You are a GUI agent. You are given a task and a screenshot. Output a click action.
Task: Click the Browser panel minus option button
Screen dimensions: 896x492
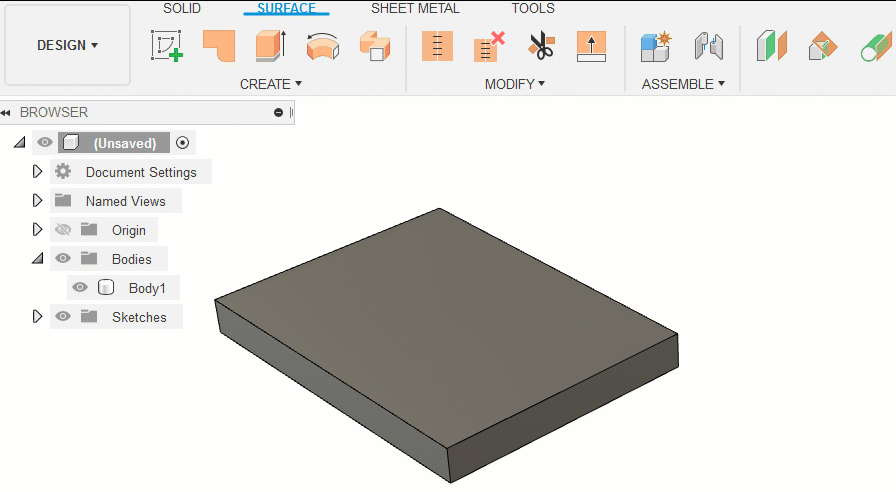pos(278,113)
